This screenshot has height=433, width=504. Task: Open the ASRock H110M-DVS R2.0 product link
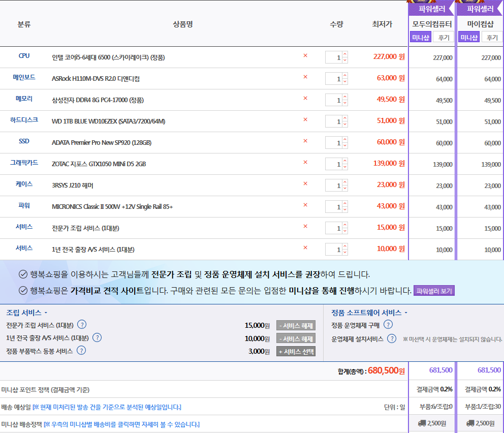96,79
